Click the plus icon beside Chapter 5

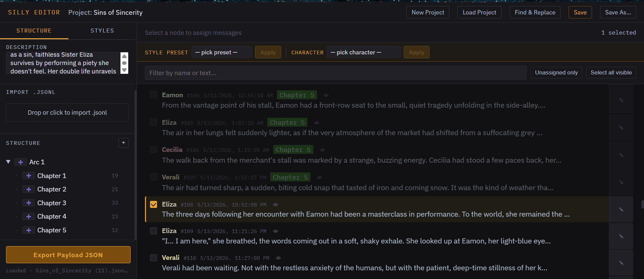point(29,230)
